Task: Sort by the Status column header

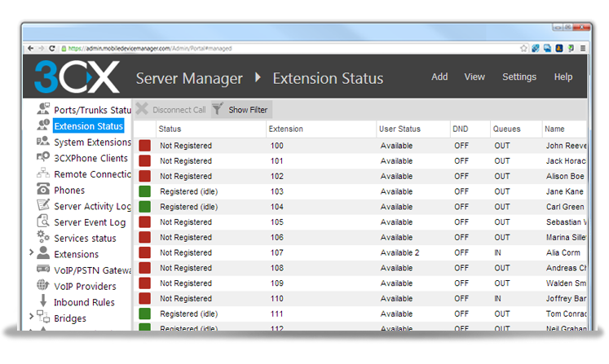Action: pyautogui.click(x=211, y=129)
